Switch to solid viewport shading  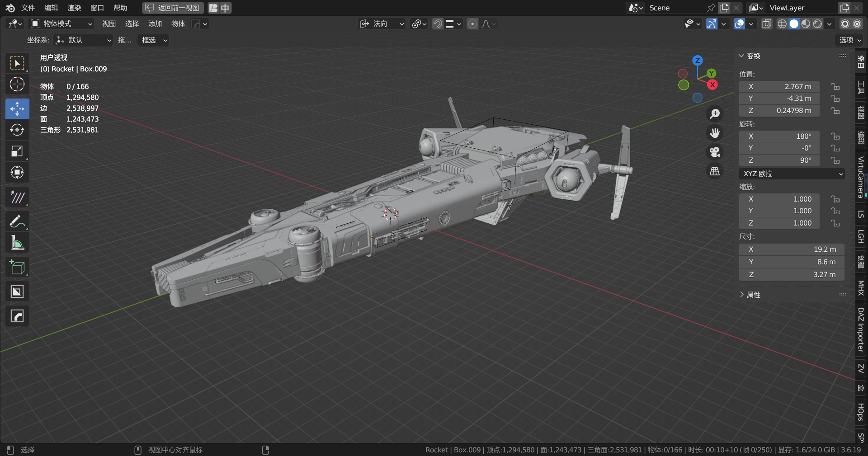click(794, 24)
